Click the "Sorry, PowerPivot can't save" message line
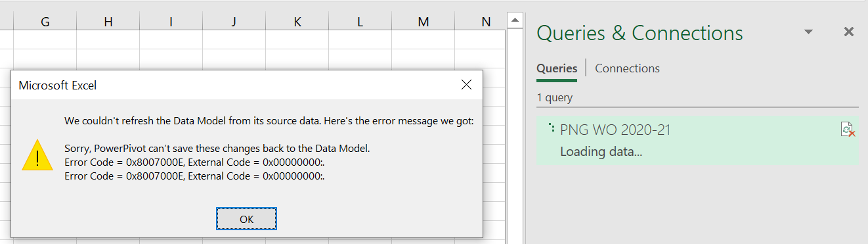 coord(217,149)
